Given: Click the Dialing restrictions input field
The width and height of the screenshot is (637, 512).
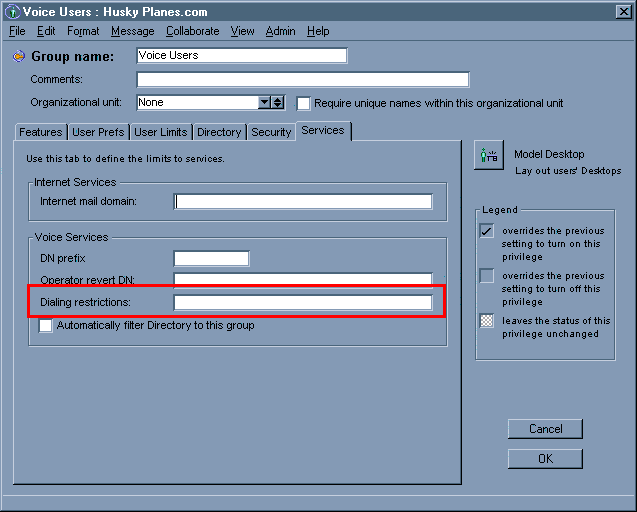Looking at the screenshot, I should coord(303,302).
